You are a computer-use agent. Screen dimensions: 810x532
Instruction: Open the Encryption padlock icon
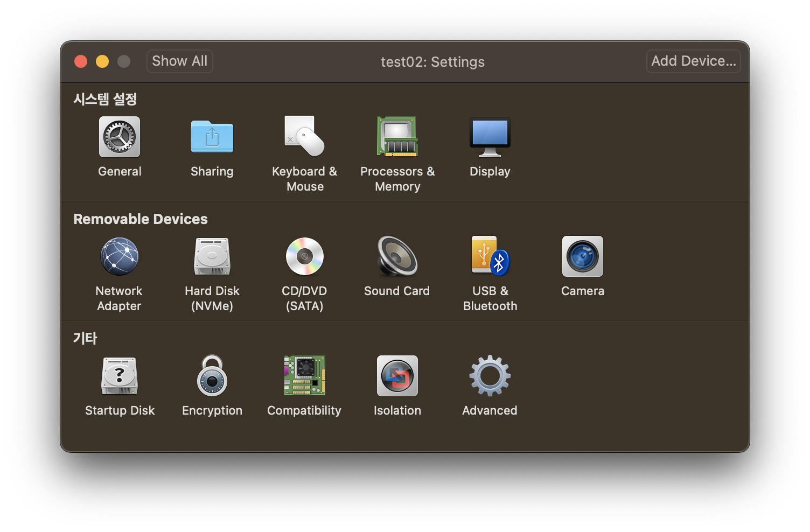tap(212, 376)
